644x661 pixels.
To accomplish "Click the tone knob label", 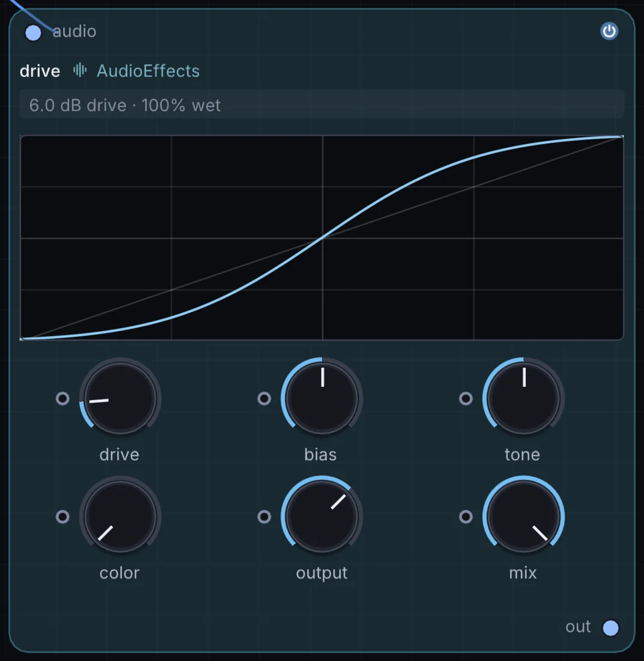I will 522,454.
